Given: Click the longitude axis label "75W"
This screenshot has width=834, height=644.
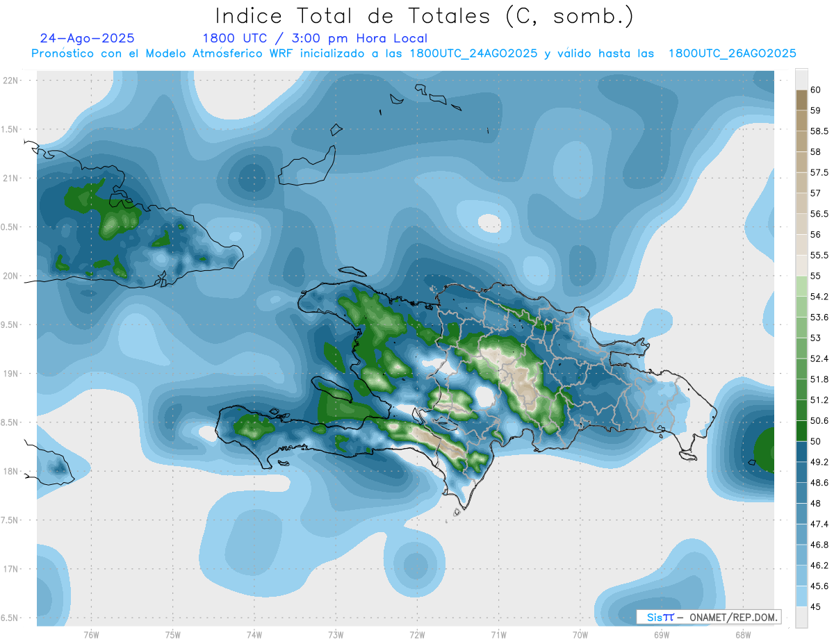Looking at the screenshot, I should pos(173,634).
